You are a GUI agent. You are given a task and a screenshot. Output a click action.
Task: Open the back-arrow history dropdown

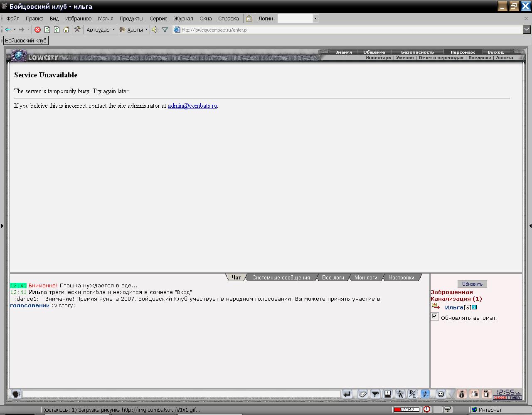click(15, 30)
